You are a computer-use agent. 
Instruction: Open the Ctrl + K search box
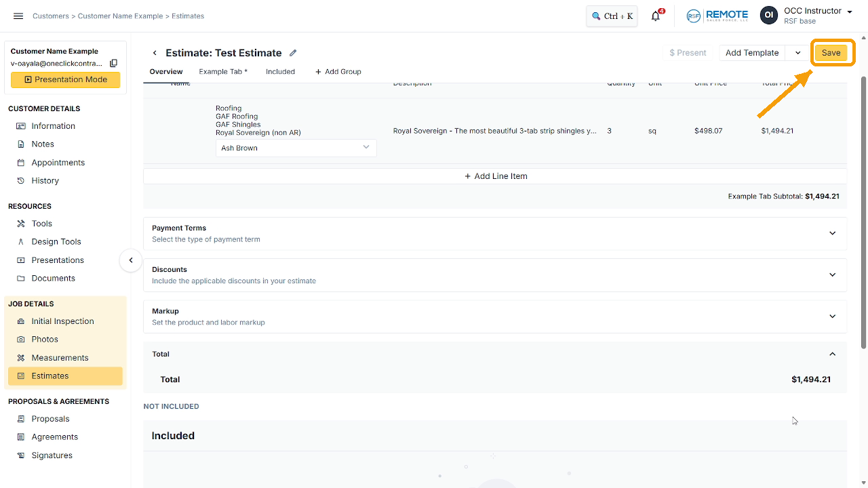612,16
